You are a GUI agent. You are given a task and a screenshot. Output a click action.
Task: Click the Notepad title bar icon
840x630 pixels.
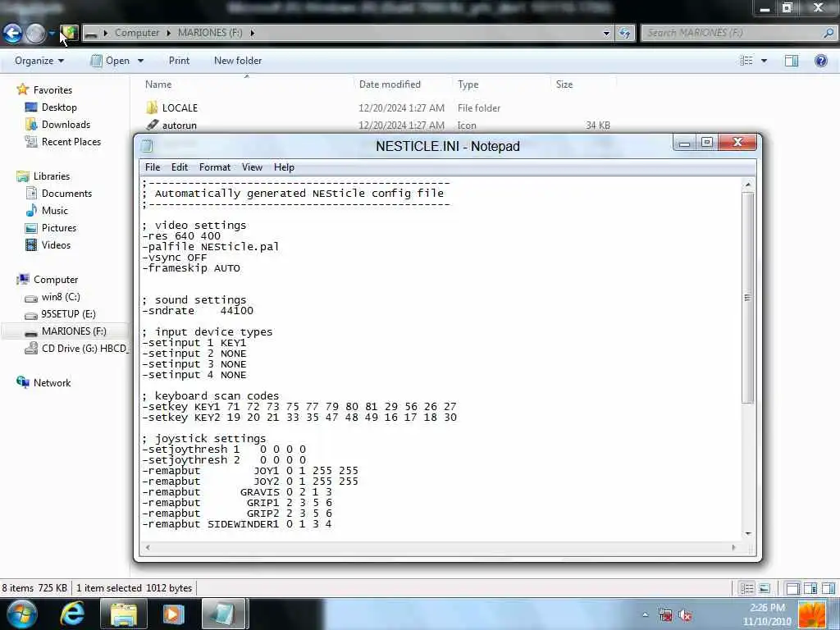(x=148, y=146)
